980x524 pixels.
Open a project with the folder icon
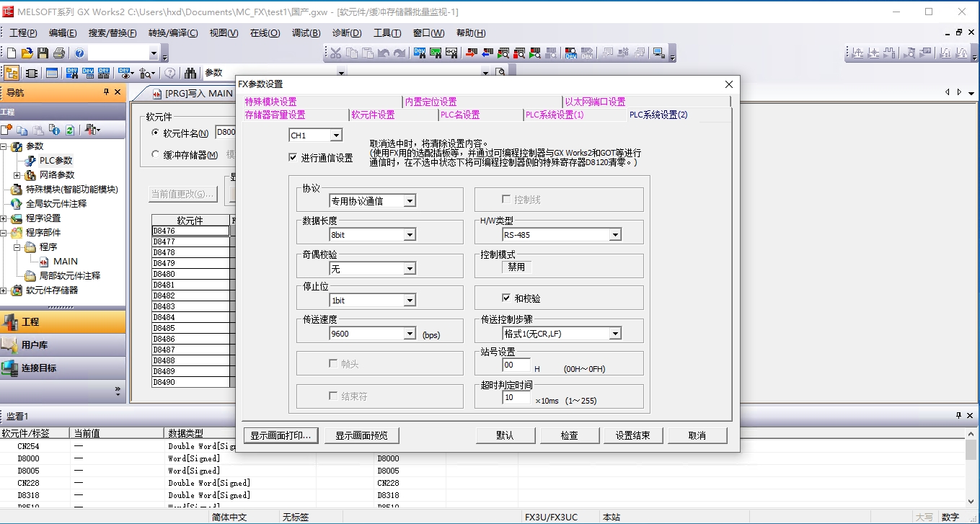27,53
